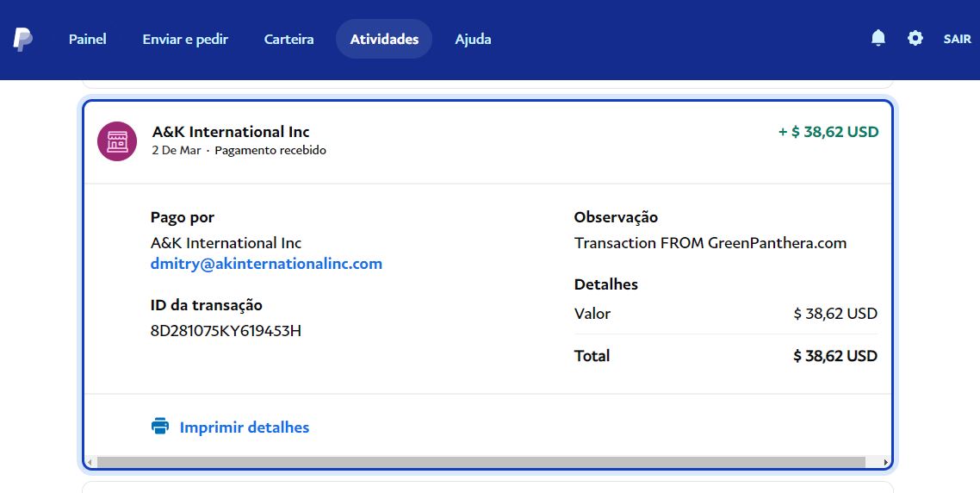Click the dmitry@akinternationalinc.com email link
The image size is (980, 493).
[x=266, y=264]
